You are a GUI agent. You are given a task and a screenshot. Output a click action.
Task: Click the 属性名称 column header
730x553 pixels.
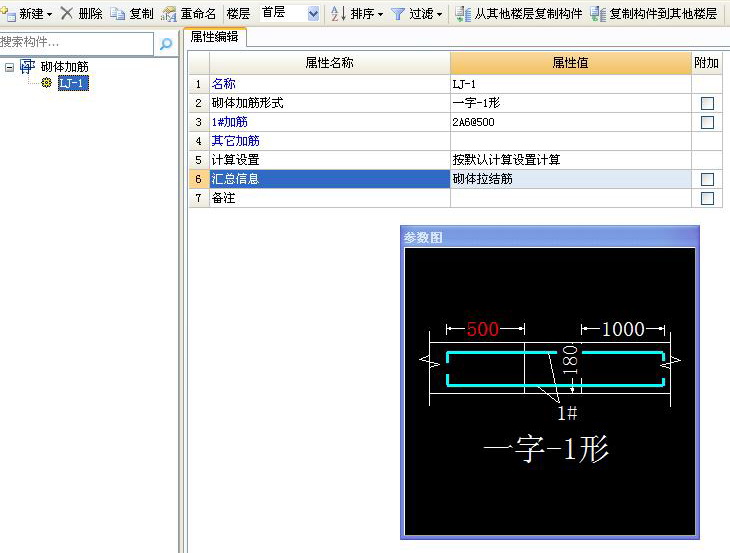click(x=330, y=63)
